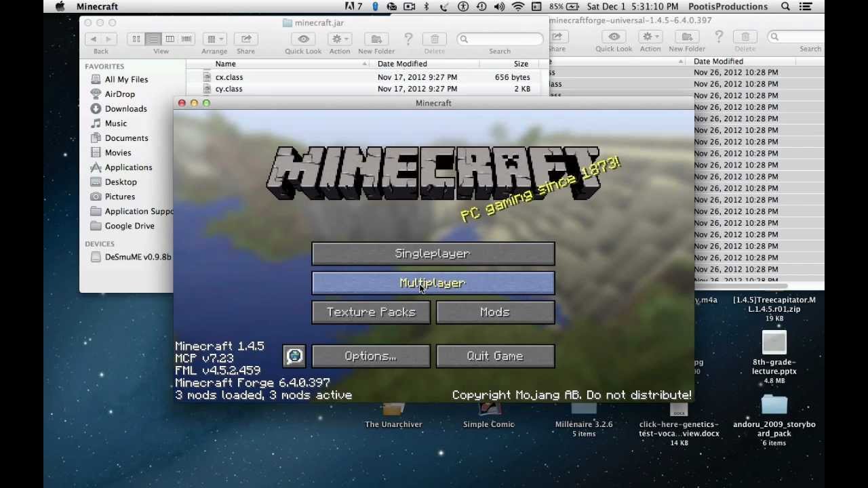Click the Singleplayer button in Minecraft
The image size is (868, 488).
(433, 253)
